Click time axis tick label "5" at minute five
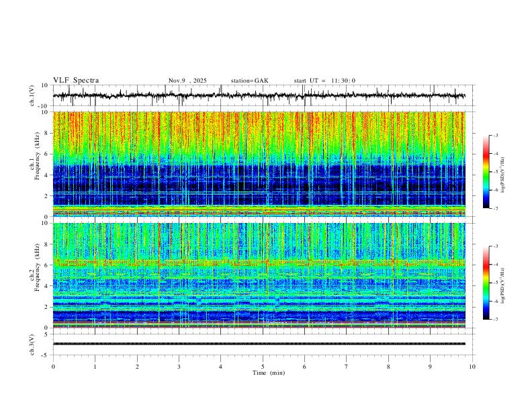Viewport: 532px width, 411px height. (263, 367)
